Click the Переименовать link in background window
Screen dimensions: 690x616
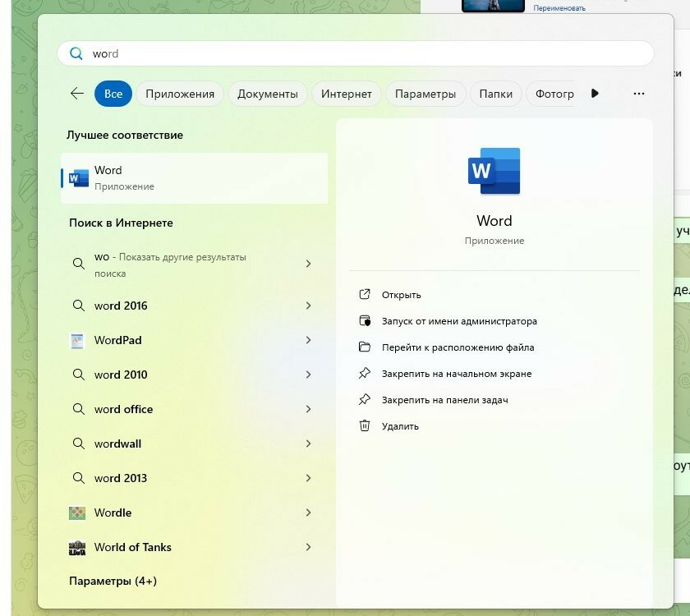tap(559, 8)
